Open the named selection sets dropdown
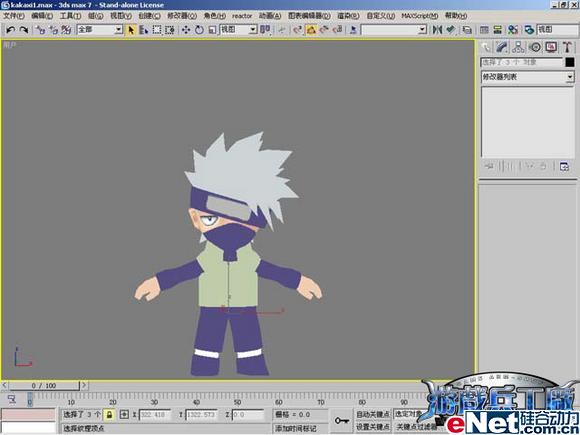This screenshot has width=580, height=435. click(394, 30)
